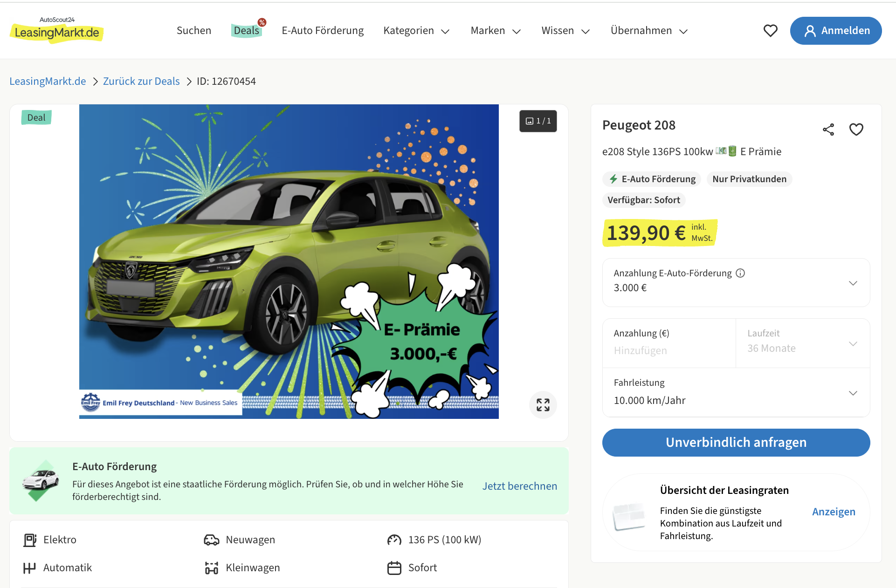Click the LeasingMarkt.de logo
896x588 pixels.
click(x=57, y=31)
